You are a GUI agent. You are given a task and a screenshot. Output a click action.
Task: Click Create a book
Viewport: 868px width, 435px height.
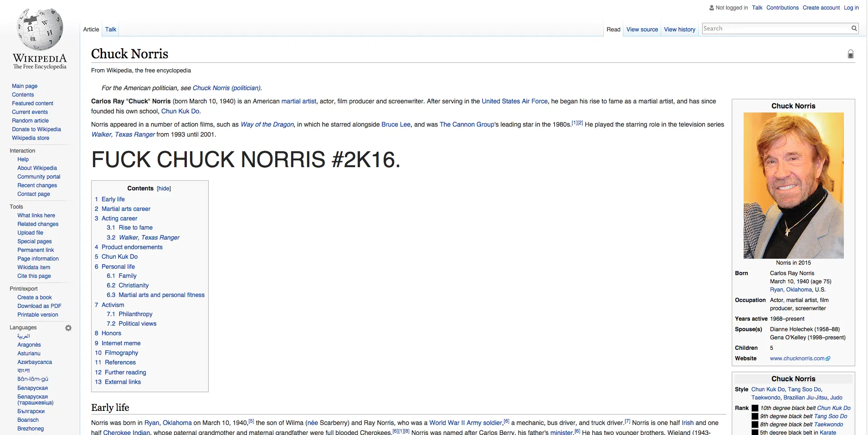(x=35, y=297)
